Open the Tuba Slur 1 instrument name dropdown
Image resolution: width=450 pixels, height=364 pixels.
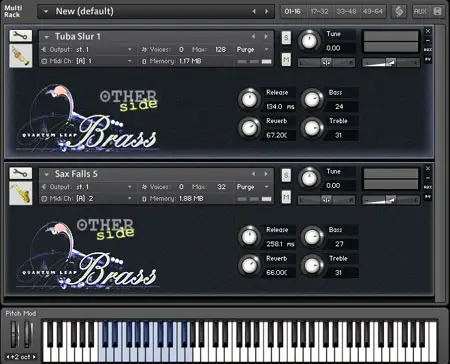click(x=47, y=37)
